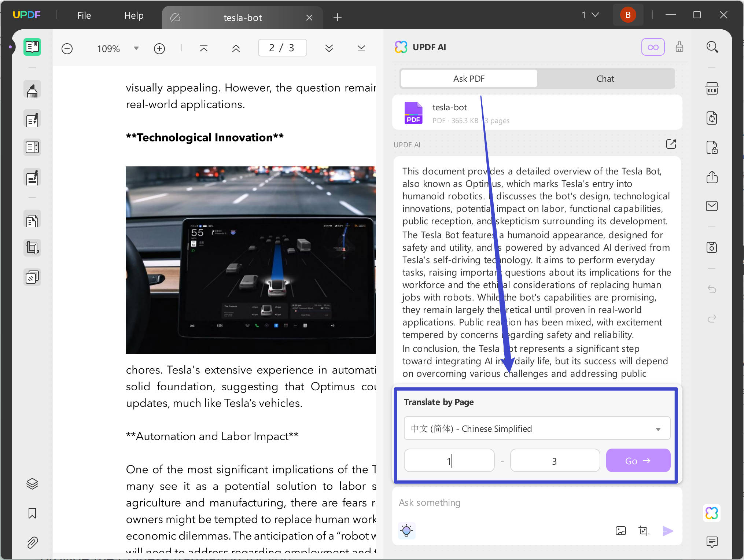Toggle the comment panel icon at bottom right
Screen dimensions: 744x560
coord(712,542)
